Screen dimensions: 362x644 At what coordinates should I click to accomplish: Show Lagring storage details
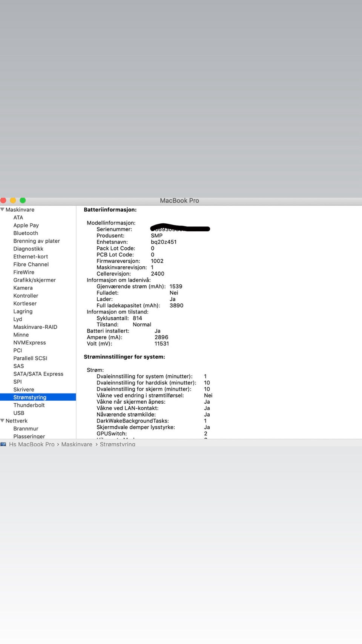23,311
